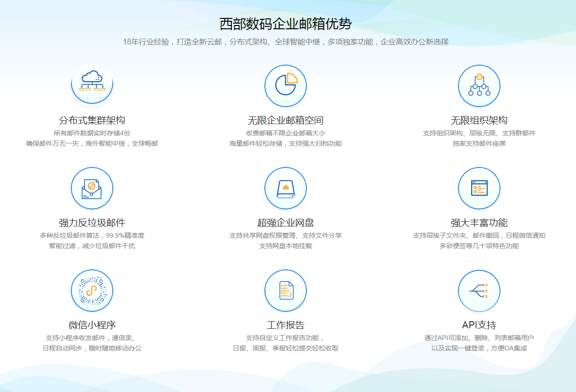Click the rich features window icon
Viewport: 576px width, 392px height.
(479, 188)
